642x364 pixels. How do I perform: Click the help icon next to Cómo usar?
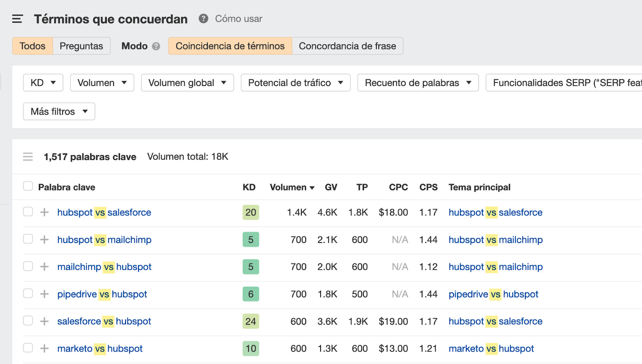click(x=203, y=18)
